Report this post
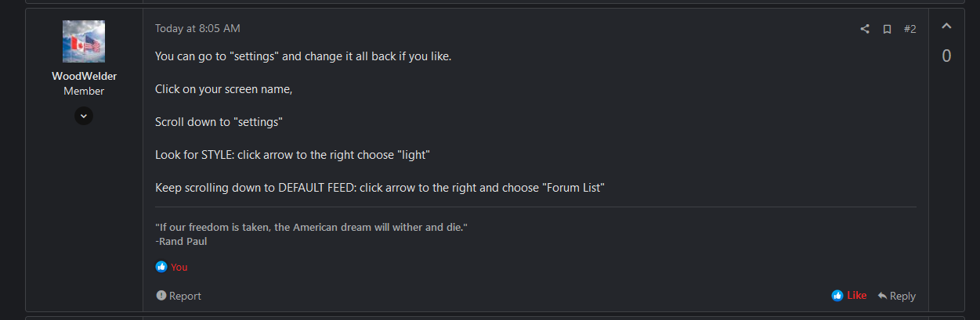The height and width of the screenshot is (320, 980). coord(179,296)
